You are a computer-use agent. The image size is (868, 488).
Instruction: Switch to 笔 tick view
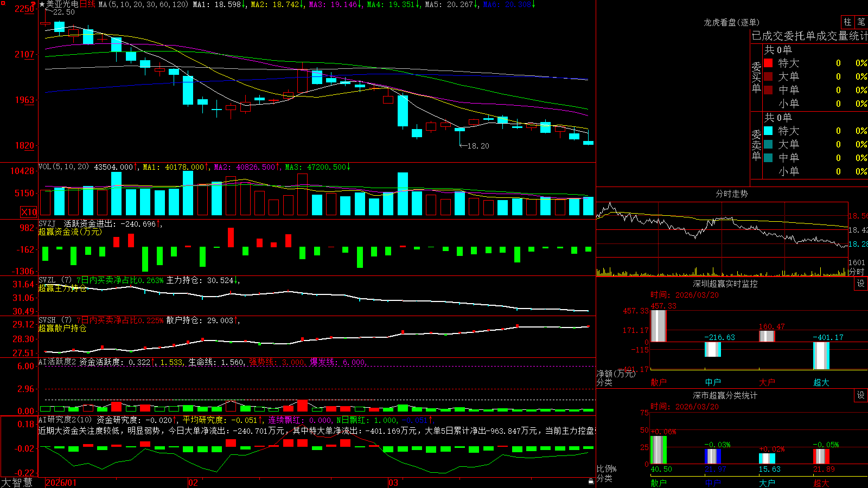(x=861, y=22)
